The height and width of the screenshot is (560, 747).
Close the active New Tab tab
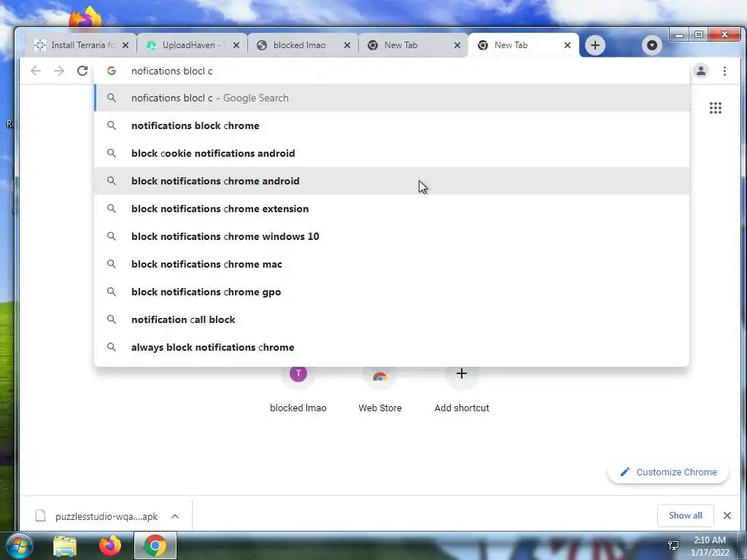[568, 45]
